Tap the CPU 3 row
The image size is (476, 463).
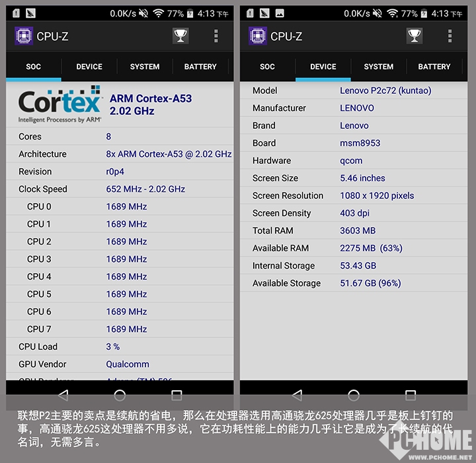pos(120,259)
